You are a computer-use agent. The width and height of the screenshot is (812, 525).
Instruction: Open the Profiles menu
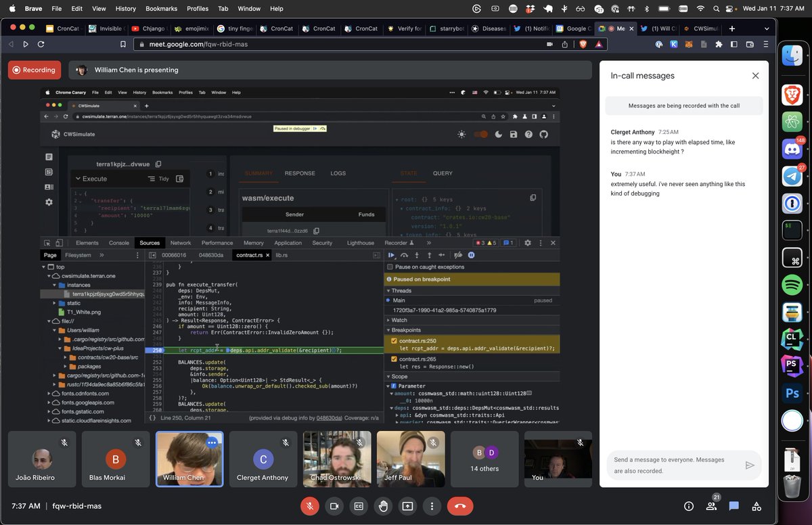198,9
